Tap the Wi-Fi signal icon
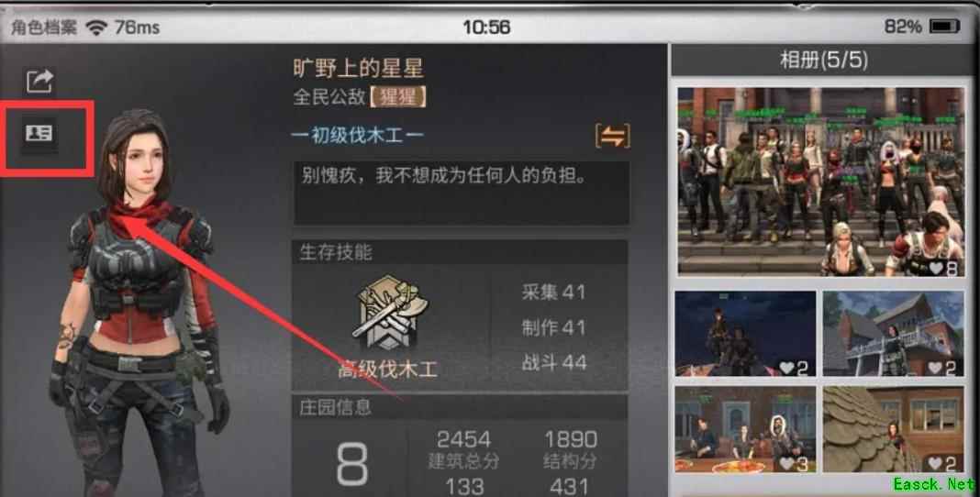Screen dimensions: 980x497 (x=96, y=28)
